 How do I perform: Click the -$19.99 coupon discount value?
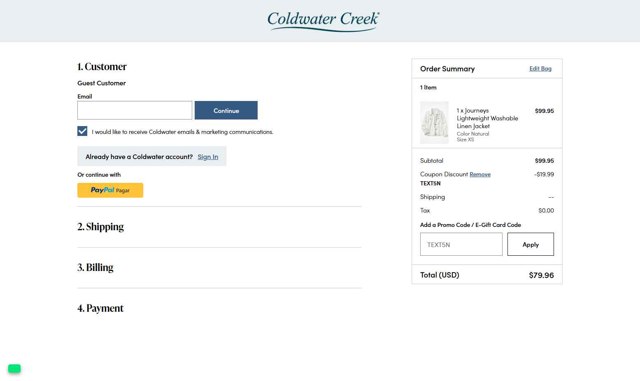point(544,174)
